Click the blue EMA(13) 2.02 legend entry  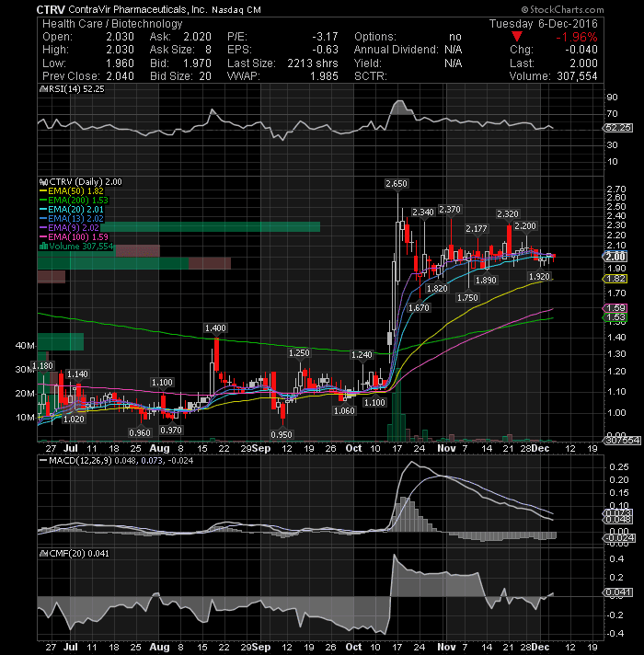[x=72, y=218]
